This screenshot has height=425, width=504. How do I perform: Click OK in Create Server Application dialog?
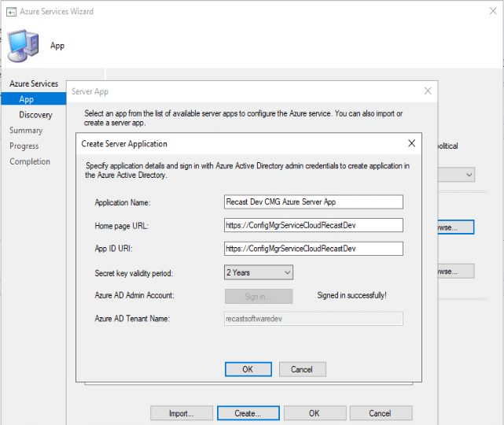tap(248, 369)
